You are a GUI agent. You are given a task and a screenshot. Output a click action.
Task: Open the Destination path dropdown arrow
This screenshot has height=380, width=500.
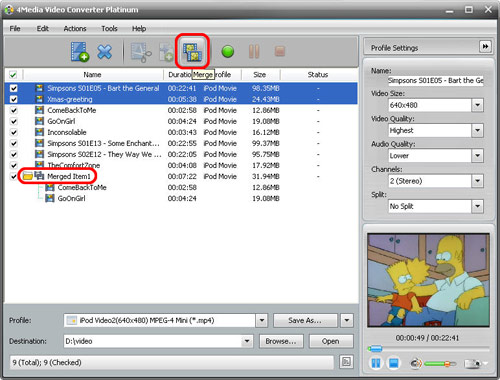click(x=247, y=341)
